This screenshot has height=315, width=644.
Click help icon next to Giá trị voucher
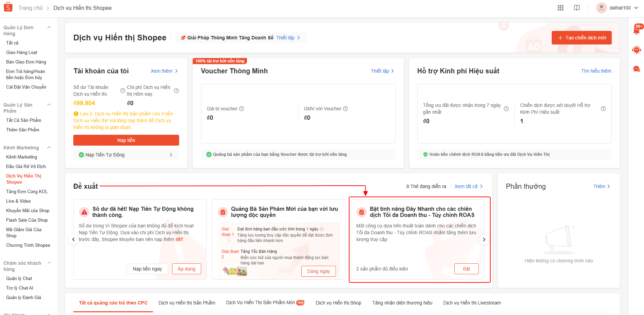click(242, 109)
